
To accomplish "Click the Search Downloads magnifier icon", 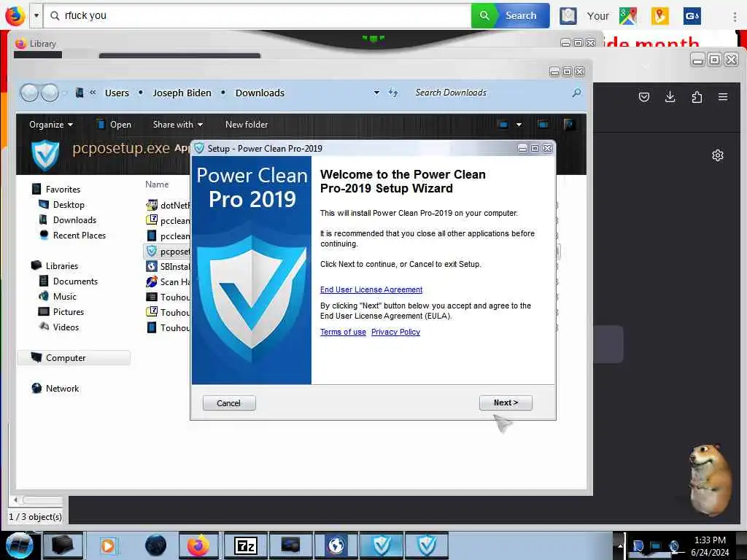I will coord(576,93).
